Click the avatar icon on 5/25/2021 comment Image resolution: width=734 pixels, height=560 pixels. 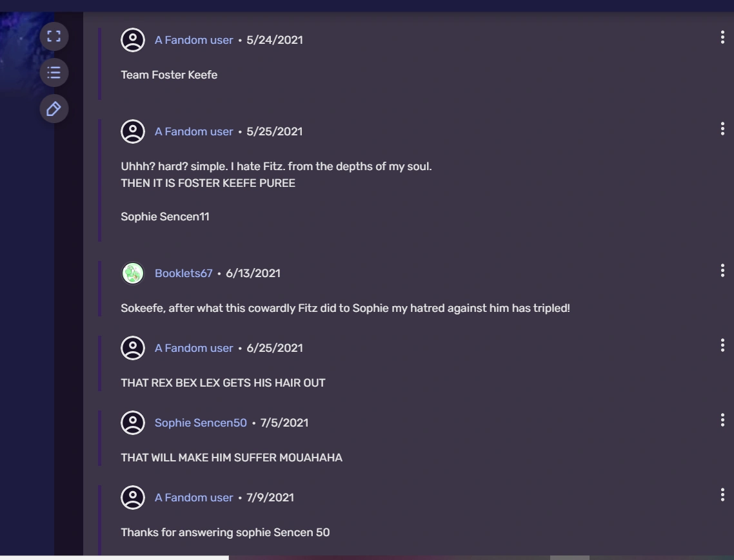[x=133, y=131]
